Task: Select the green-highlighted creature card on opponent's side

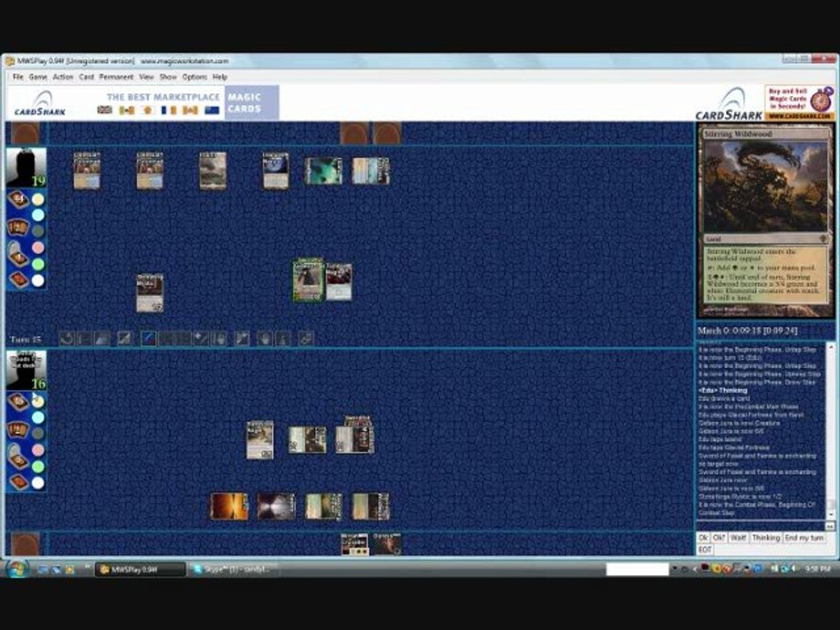Action: (308, 280)
